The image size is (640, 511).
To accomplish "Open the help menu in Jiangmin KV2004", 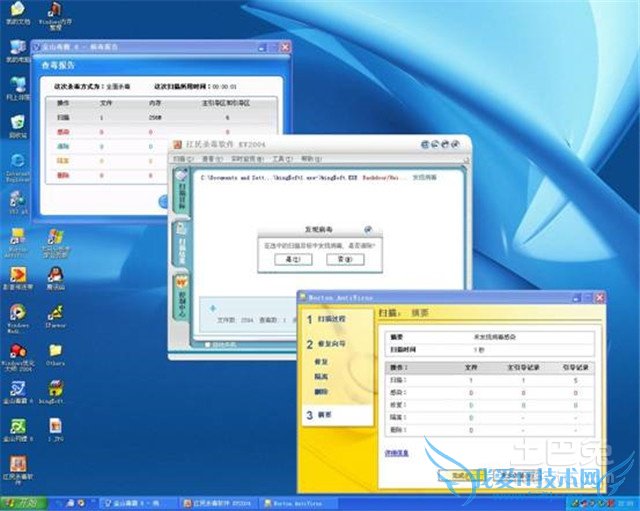I will (312, 159).
